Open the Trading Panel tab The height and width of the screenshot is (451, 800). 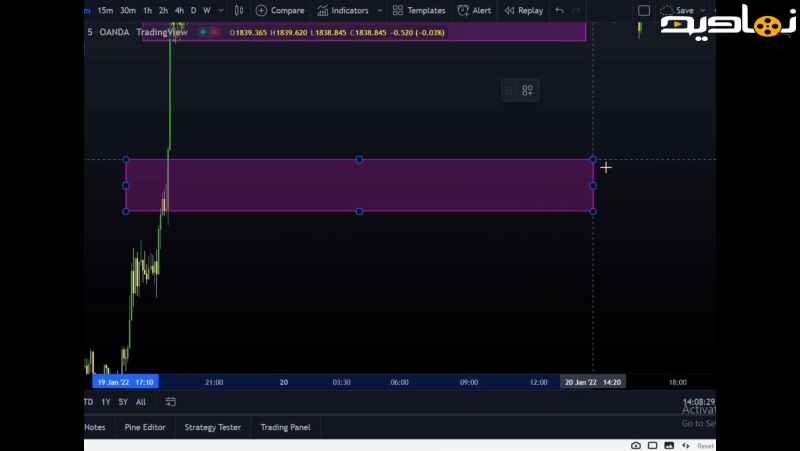(285, 427)
